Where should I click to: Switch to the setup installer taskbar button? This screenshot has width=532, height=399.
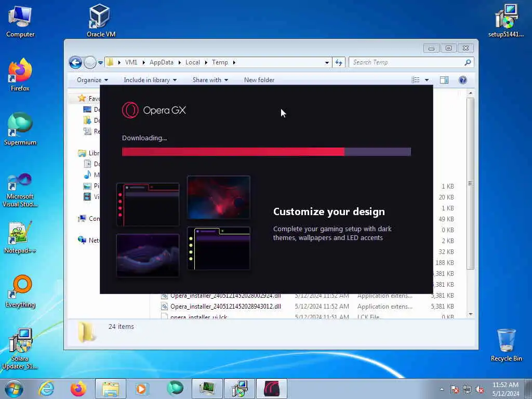point(240,389)
